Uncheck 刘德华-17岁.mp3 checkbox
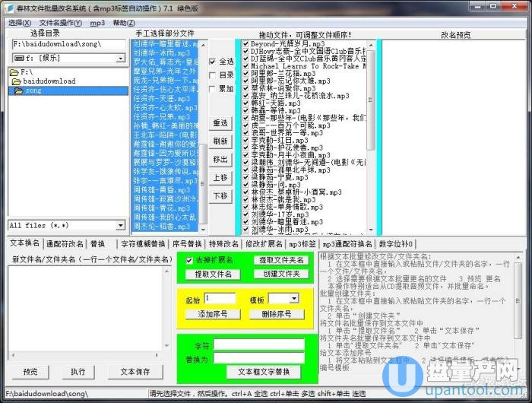532x403 pixels. pos(246,214)
